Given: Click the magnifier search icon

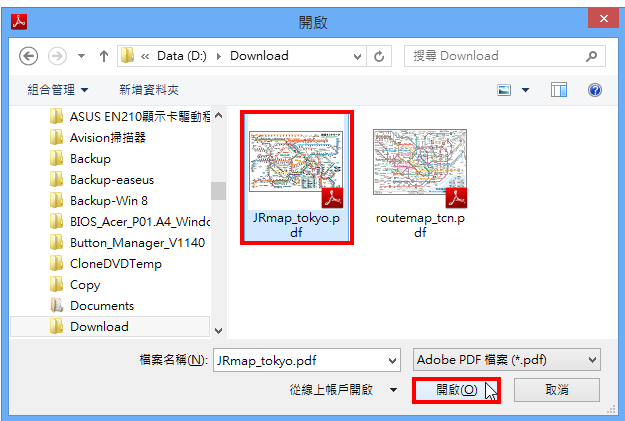Looking at the screenshot, I should [592, 56].
